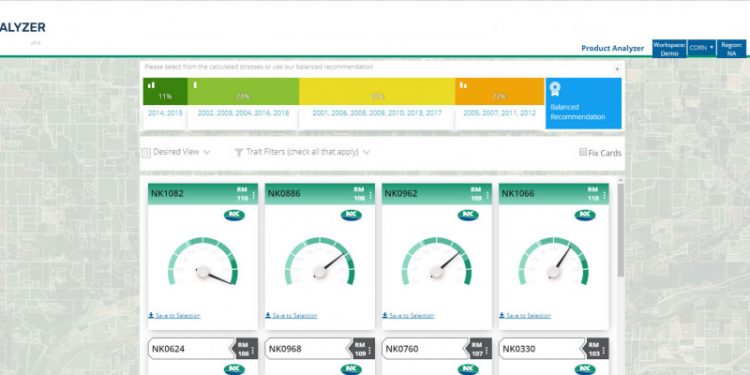The height and width of the screenshot is (375, 750).
Task: Click the gauge dial on card NK1082
Action: [202, 261]
